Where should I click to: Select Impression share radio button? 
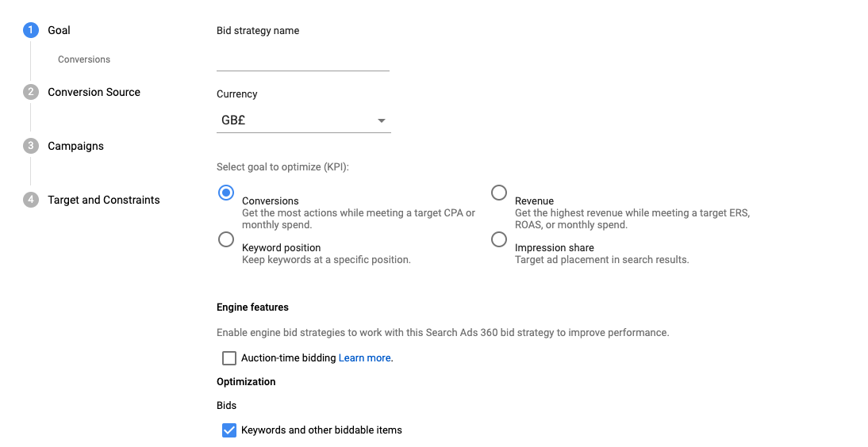click(499, 239)
